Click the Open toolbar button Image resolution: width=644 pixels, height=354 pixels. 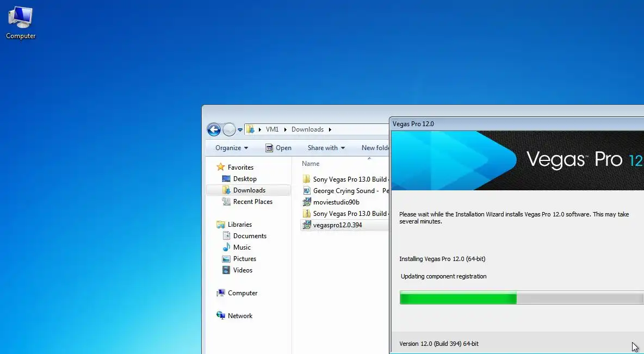(x=278, y=148)
